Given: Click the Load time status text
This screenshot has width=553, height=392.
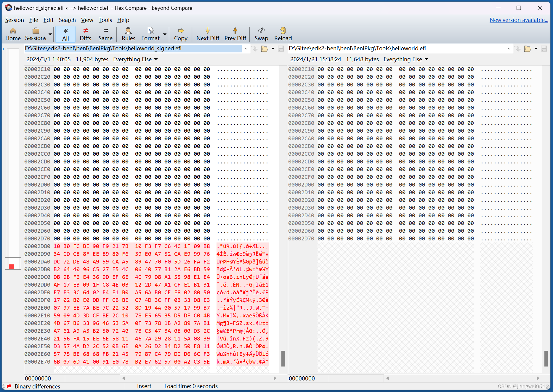Looking at the screenshot, I should tap(191, 386).
